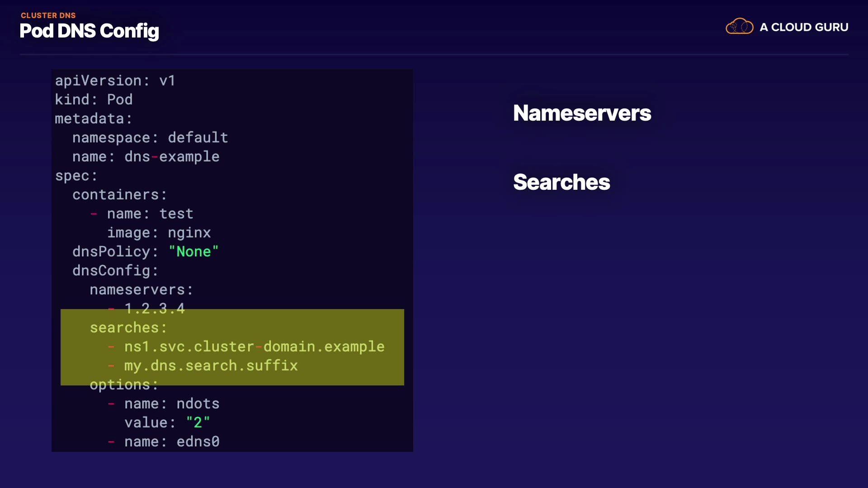Image resolution: width=868 pixels, height=488 pixels.
Task: Click the A Cloud Guru cloud logo icon
Action: pyautogui.click(x=739, y=27)
